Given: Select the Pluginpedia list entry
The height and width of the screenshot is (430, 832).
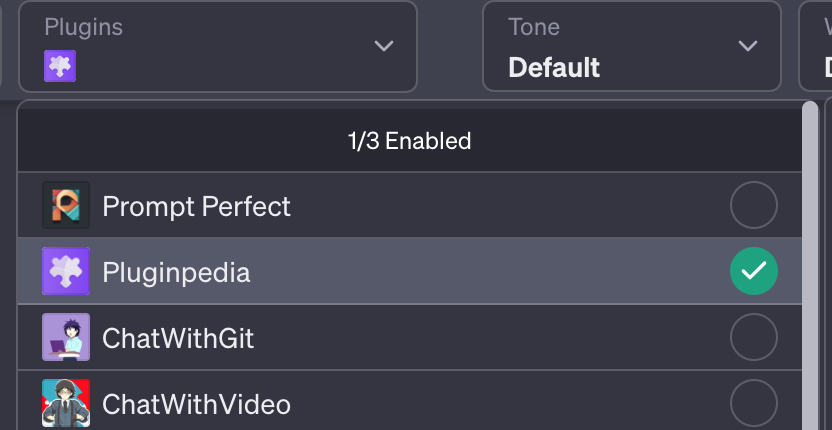Looking at the screenshot, I should [176, 271].
